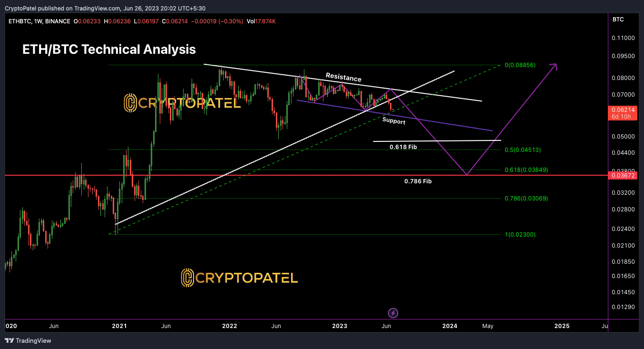The width and height of the screenshot is (644, 349).
Task: Select the ETH/BTC Technical Analysis title text
Action: [x=109, y=50]
